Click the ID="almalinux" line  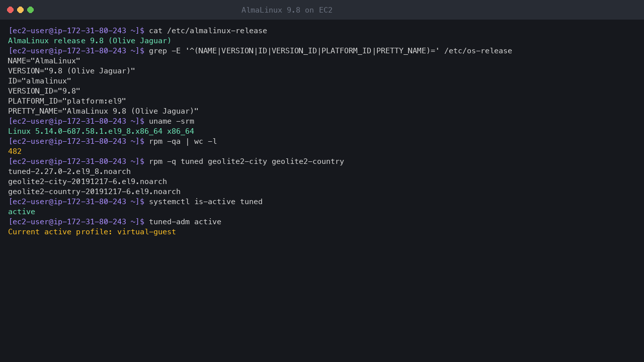click(x=40, y=81)
